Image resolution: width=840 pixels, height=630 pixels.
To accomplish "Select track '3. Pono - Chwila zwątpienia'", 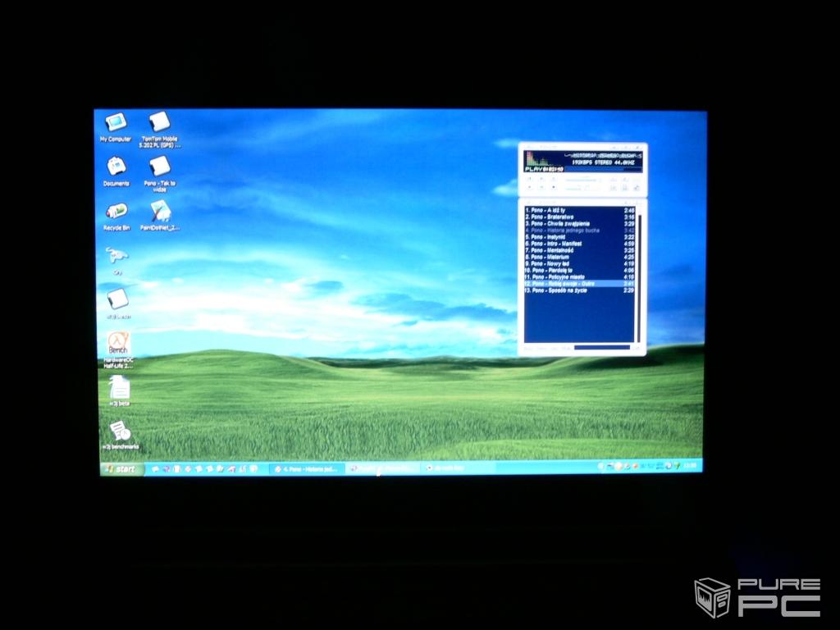I will pyautogui.click(x=579, y=223).
